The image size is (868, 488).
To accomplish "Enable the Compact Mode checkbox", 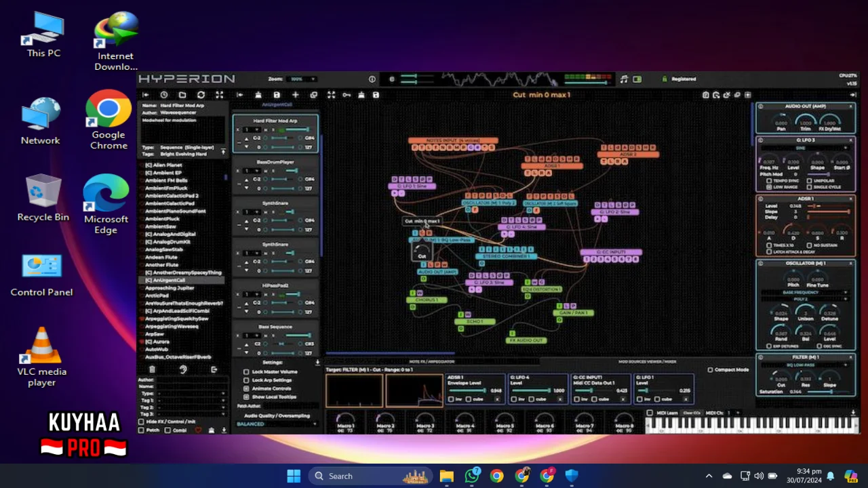I will click(710, 370).
